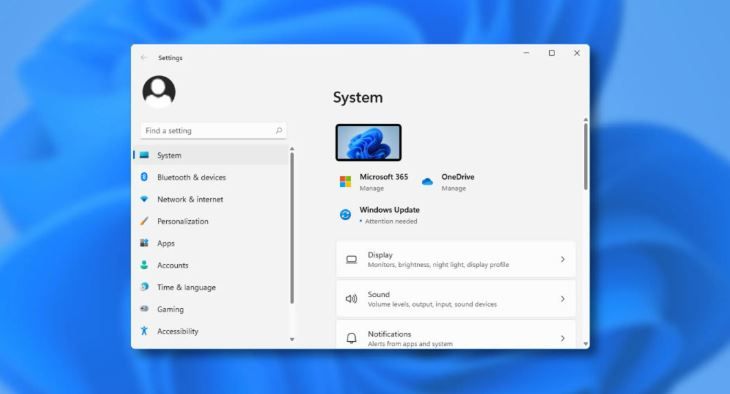Click the sidebar scrollbar thumb

292,228
